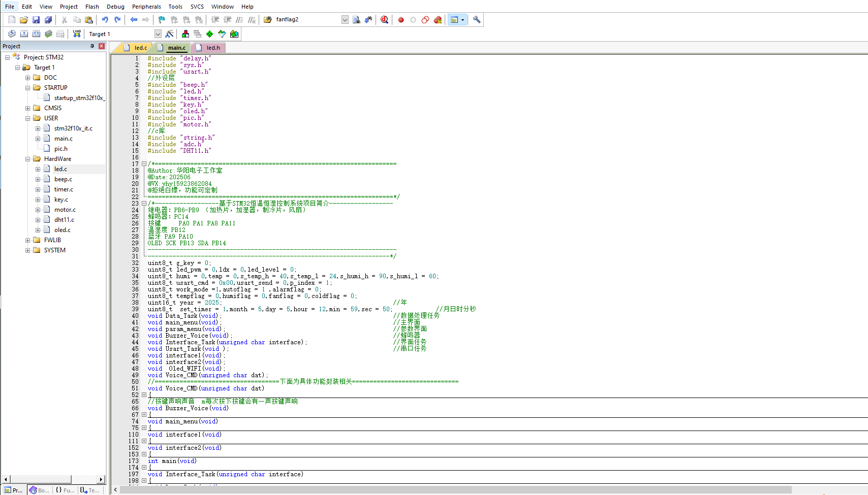
Task: Switch to the led.h editor tab
Action: [208, 48]
